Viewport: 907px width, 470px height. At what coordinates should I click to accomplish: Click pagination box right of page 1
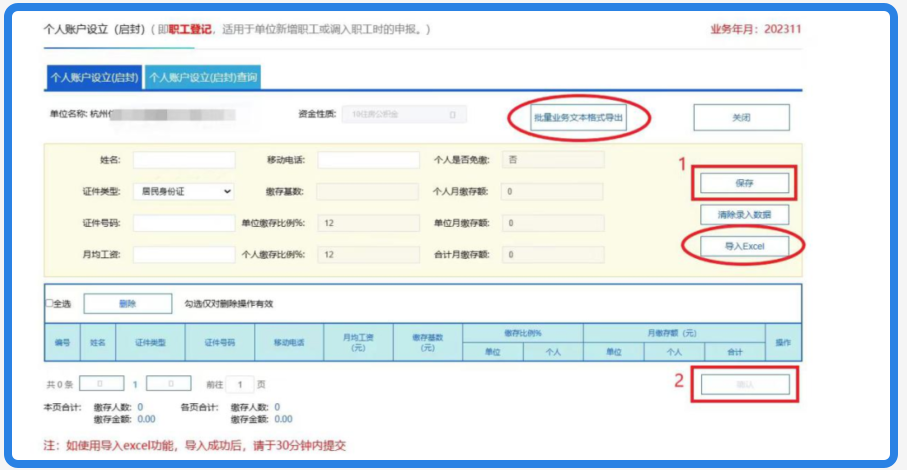coord(169,383)
